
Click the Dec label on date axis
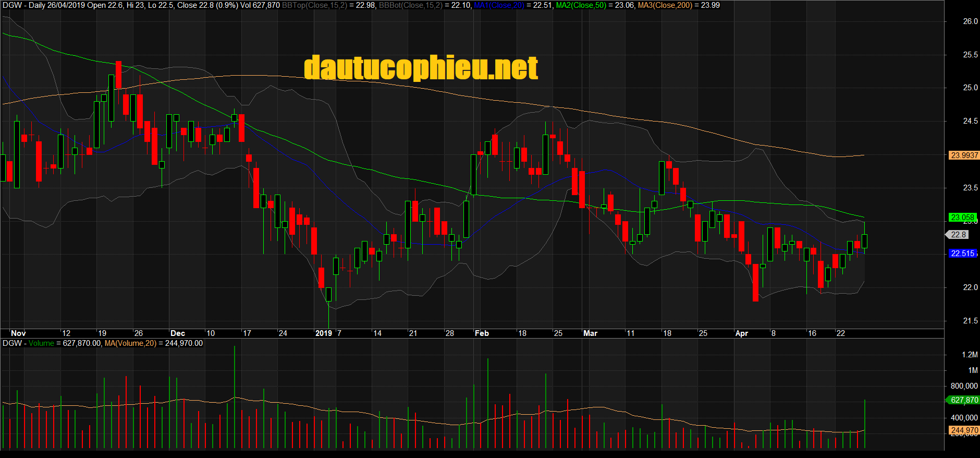(178, 333)
